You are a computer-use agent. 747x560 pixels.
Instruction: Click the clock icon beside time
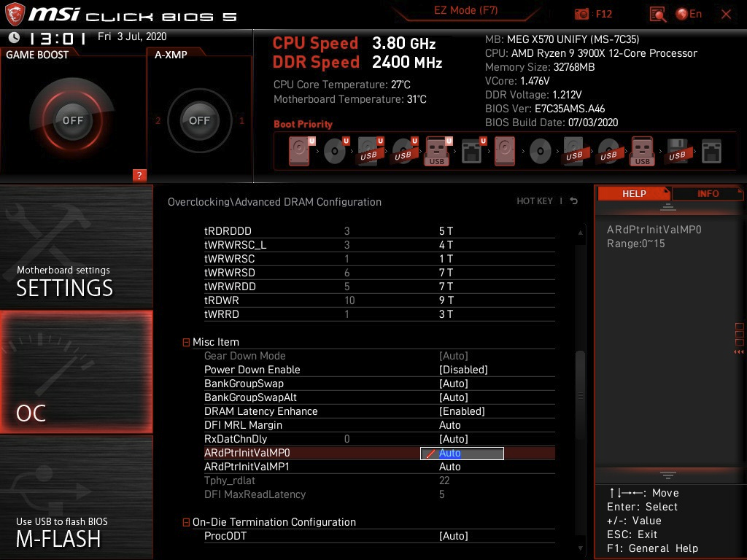tap(14, 37)
